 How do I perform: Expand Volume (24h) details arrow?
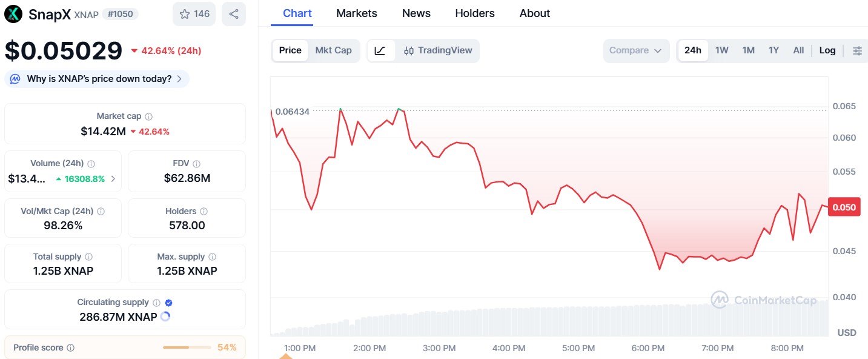point(113,179)
